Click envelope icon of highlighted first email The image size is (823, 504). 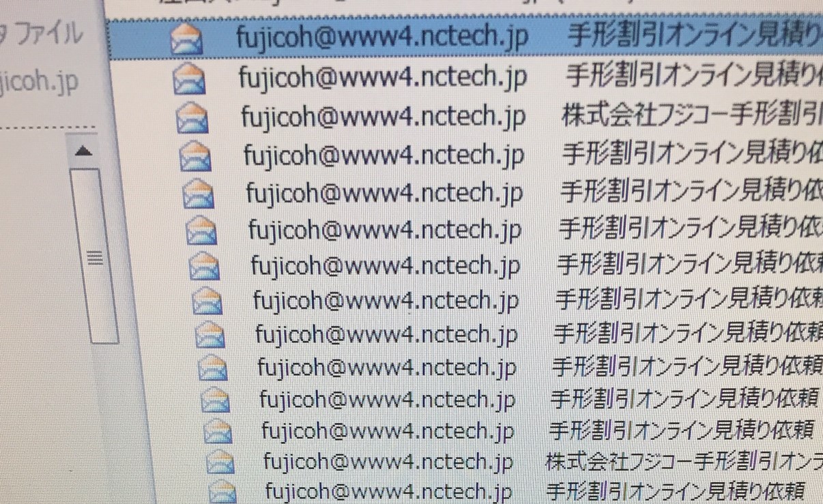pyautogui.click(x=186, y=40)
